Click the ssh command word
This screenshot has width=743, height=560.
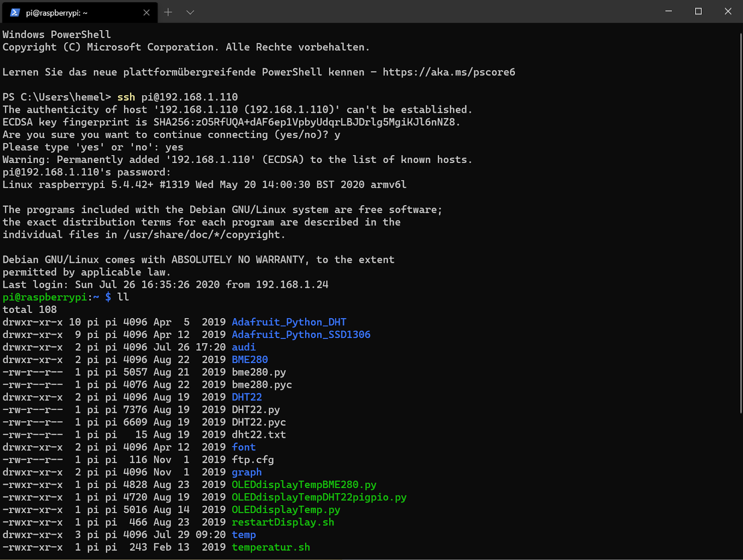coord(126,97)
